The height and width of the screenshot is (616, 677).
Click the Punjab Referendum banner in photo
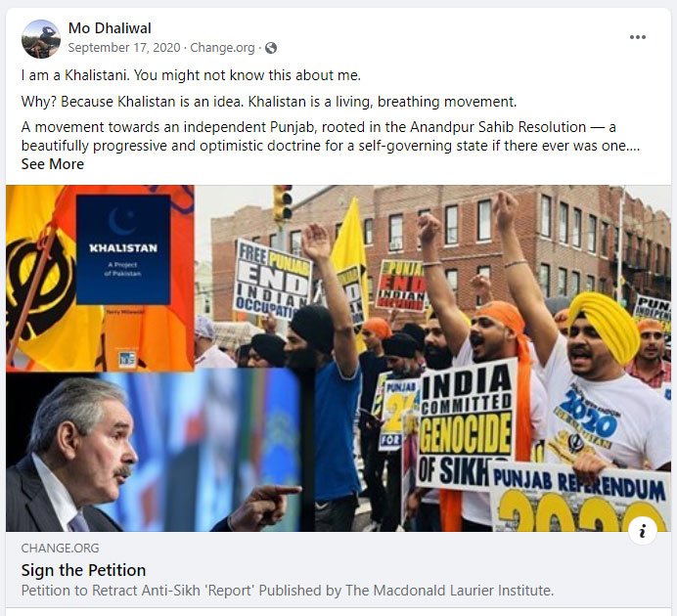[x=578, y=497]
